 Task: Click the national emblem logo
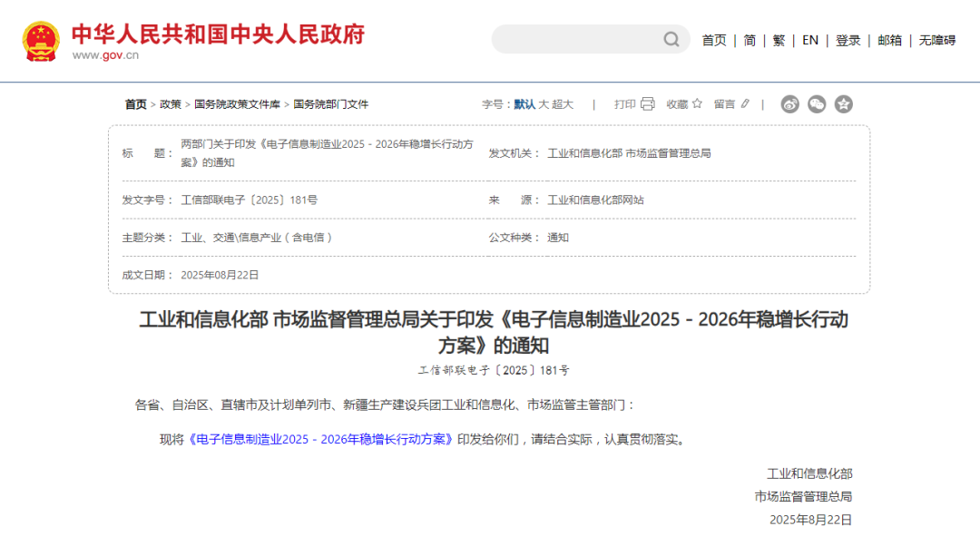point(41,41)
